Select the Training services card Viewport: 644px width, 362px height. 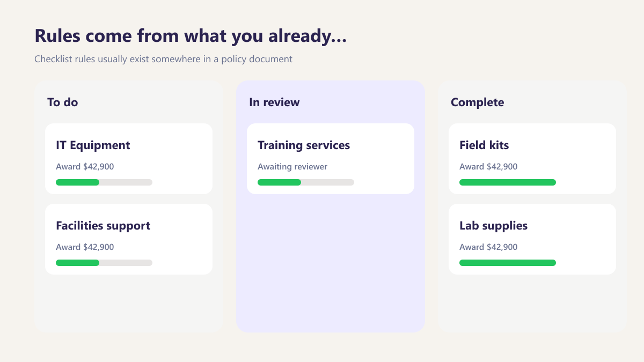tap(331, 159)
